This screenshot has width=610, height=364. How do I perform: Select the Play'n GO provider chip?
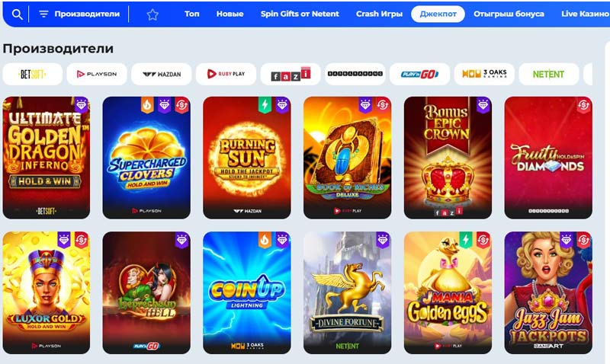[420, 74]
